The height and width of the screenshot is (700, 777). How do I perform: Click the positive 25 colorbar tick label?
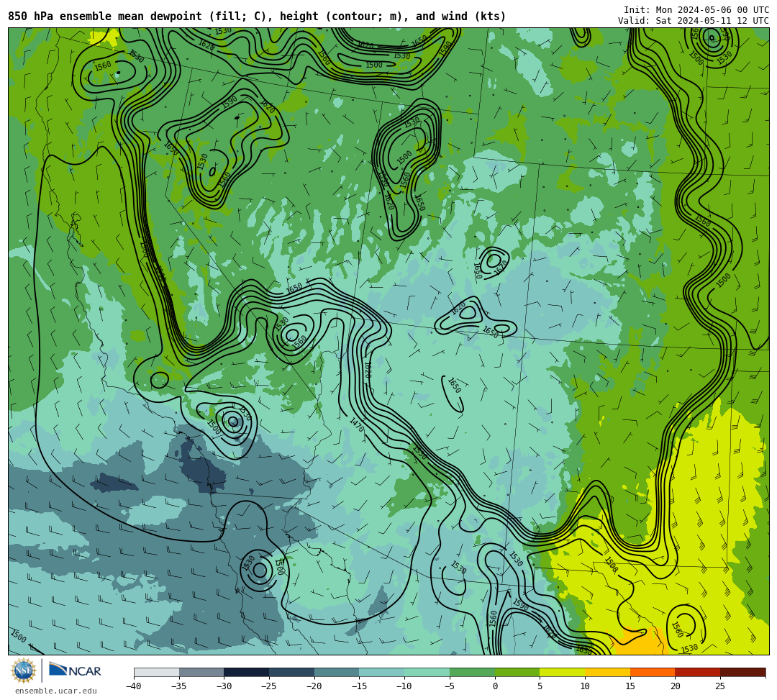pos(720,686)
